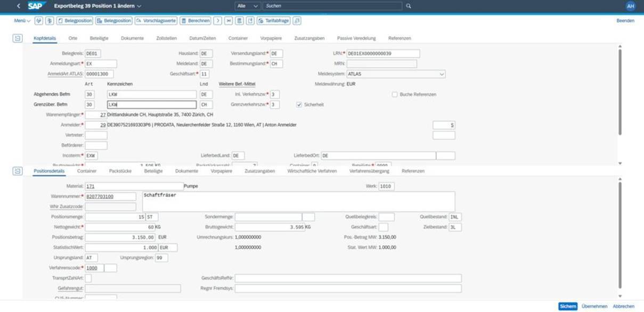The width and height of the screenshot is (644, 312).
Task: Click the first toolbar icon after Menü
Action: tap(39, 21)
